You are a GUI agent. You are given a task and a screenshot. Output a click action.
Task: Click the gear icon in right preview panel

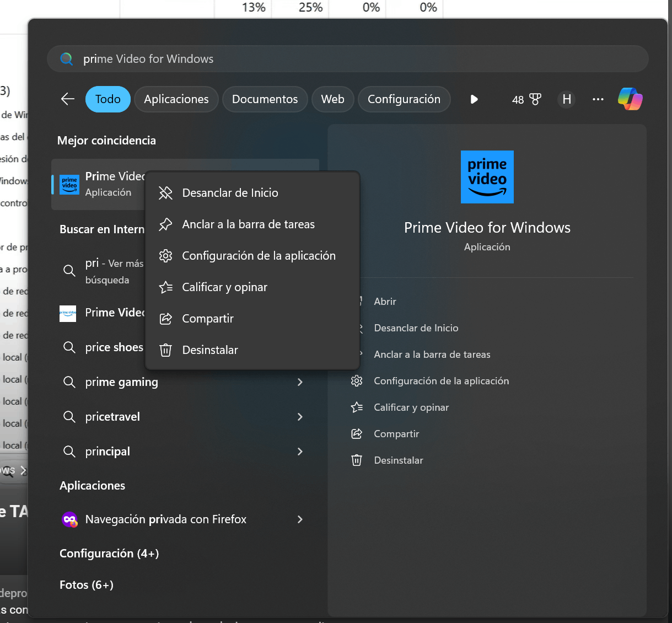tap(357, 381)
